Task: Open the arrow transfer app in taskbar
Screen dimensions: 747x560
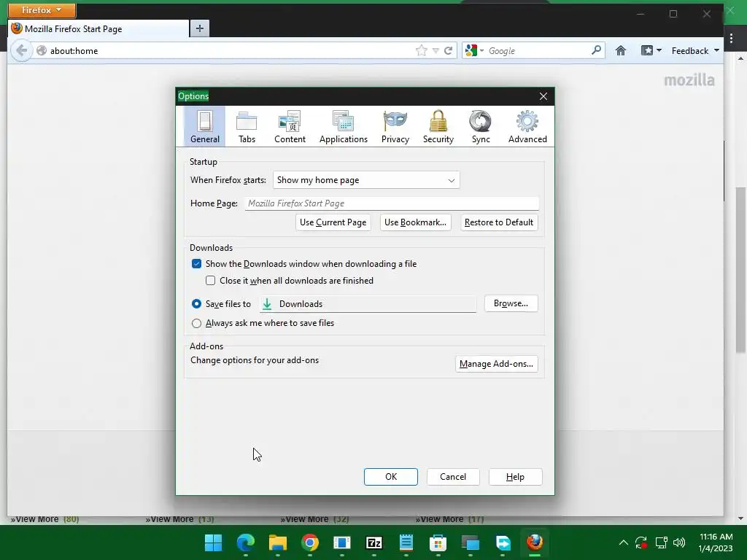Action: 503,542
